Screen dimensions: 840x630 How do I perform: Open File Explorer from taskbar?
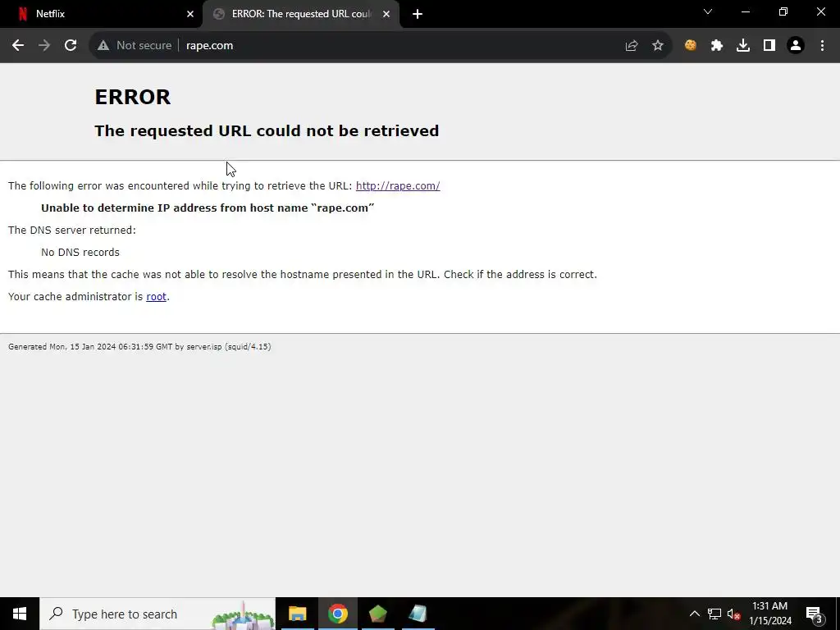pos(297,614)
